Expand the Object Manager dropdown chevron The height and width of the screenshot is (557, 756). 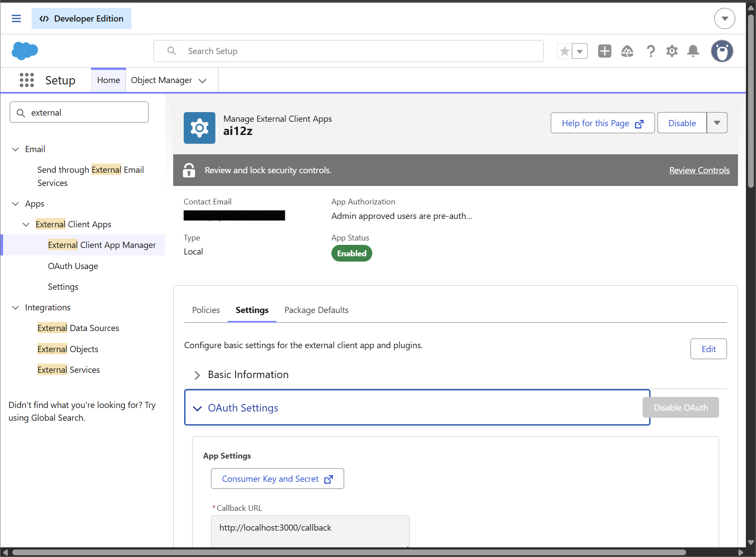(203, 81)
